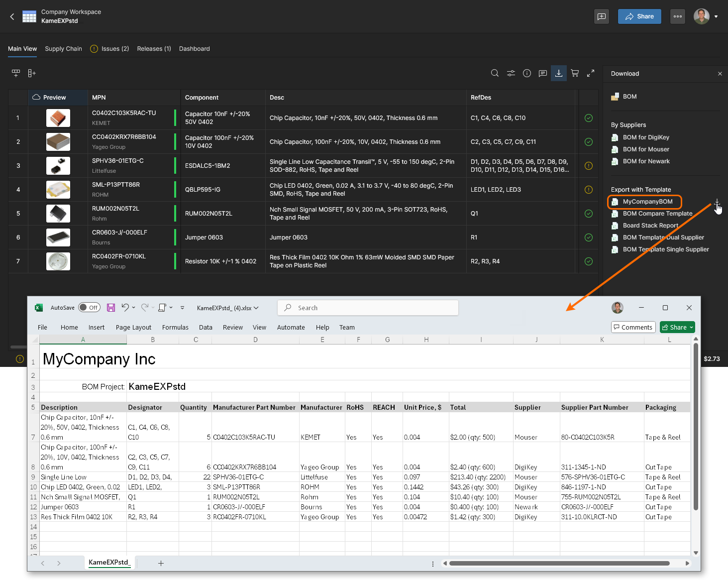Click the download icon in BOM toolbar
728x580 pixels.
[559, 73]
